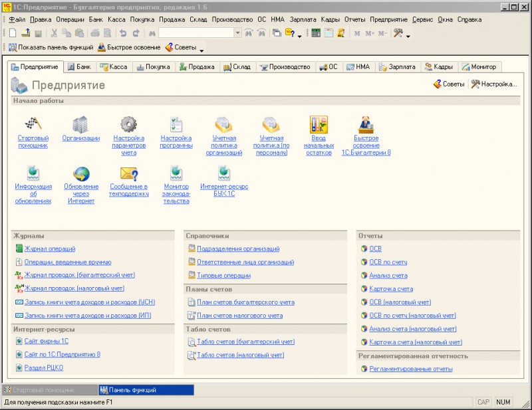Switch to the Монитор tab
Image resolution: width=532 pixels, height=410 pixels.
pyautogui.click(x=479, y=67)
